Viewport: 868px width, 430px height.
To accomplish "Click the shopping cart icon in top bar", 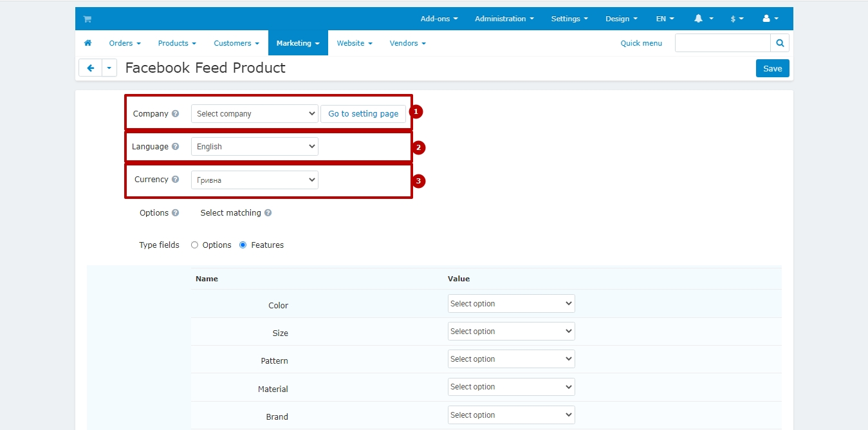I will 87,19.
